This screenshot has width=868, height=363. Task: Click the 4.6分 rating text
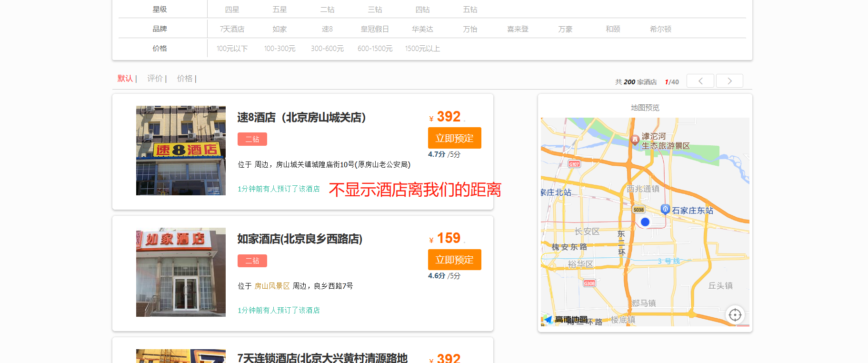pyautogui.click(x=437, y=276)
